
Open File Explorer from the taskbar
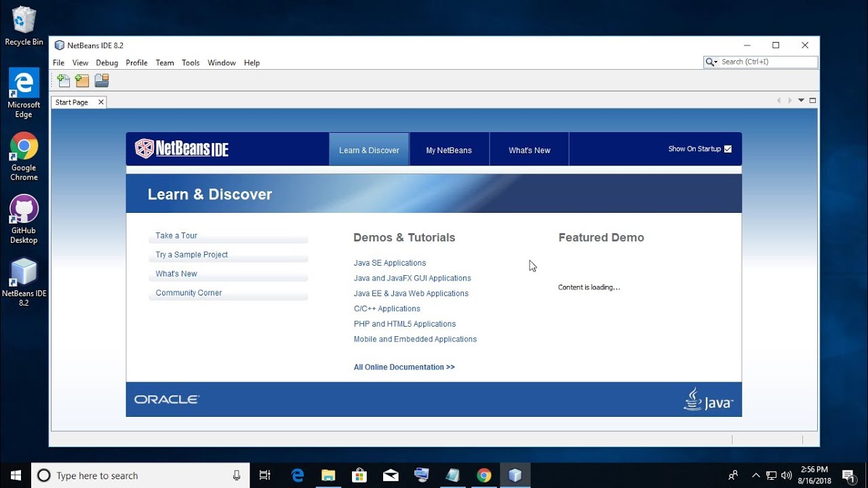pos(328,475)
